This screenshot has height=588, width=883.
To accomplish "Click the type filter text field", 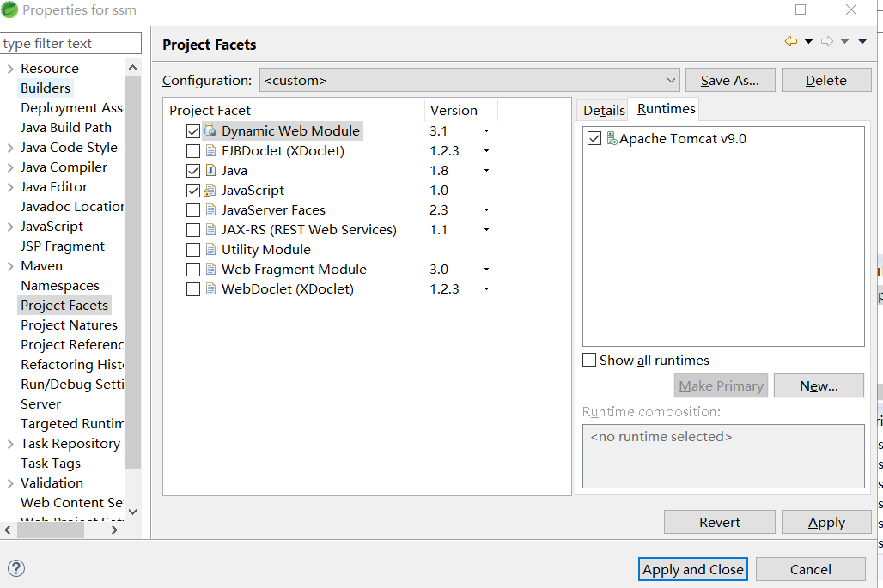I will [x=70, y=43].
